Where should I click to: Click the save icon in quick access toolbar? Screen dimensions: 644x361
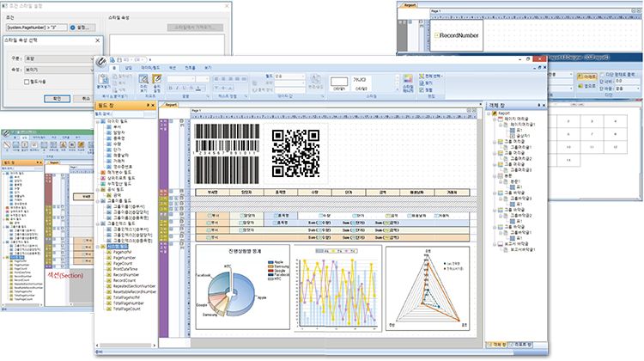tap(119, 60)
